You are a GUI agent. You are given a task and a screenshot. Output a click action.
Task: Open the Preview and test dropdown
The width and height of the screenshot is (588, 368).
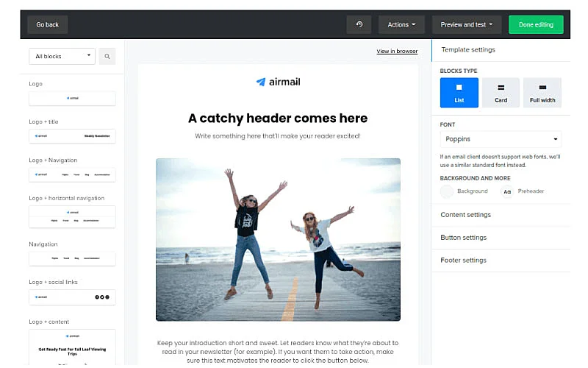[467, 24]
